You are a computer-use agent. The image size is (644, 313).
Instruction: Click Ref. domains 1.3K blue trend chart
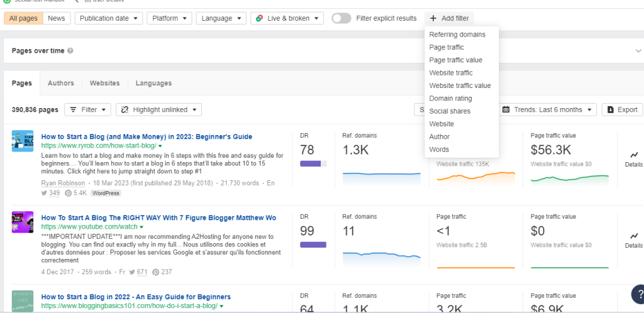click(x=382, y=179)
